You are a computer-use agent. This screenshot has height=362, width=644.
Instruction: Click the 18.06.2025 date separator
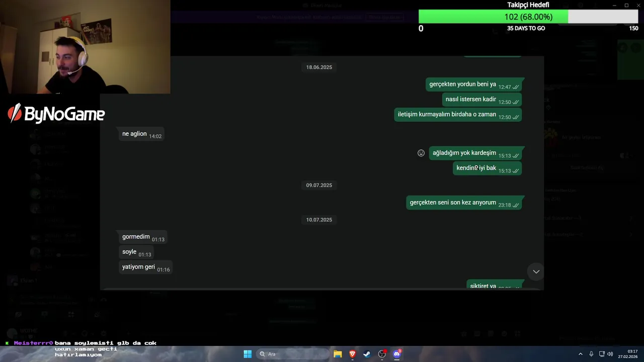click(319, 67)
